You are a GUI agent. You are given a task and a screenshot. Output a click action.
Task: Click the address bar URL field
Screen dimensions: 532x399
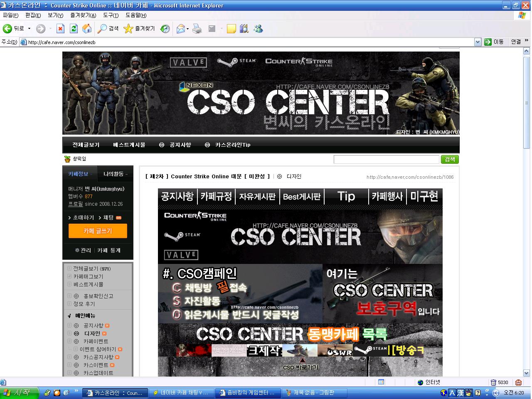[247, 42]
